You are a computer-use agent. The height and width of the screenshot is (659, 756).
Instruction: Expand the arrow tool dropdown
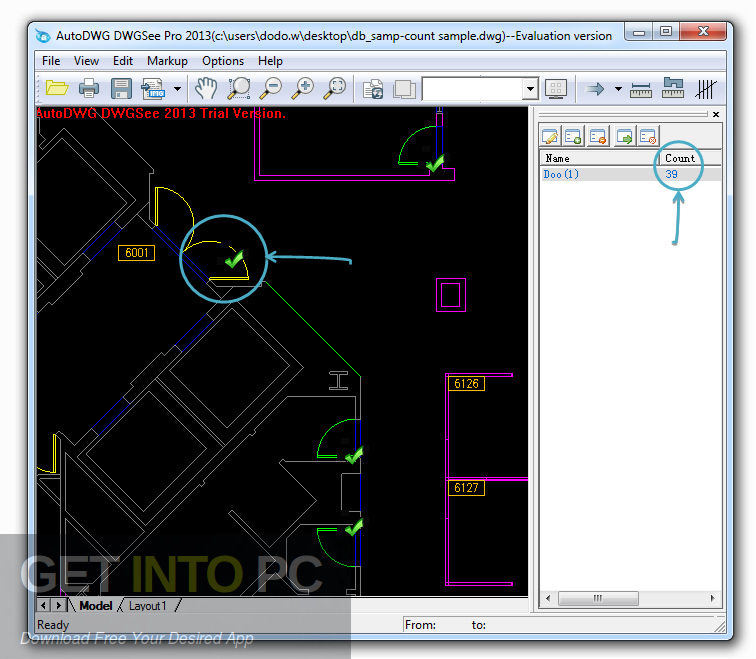click(x=618, y=89)
